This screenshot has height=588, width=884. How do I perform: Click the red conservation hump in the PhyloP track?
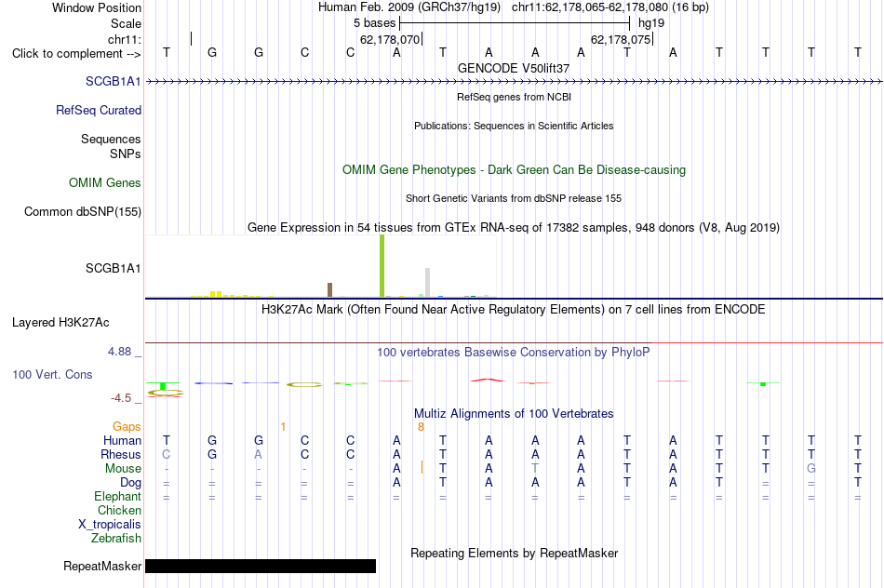488,380
